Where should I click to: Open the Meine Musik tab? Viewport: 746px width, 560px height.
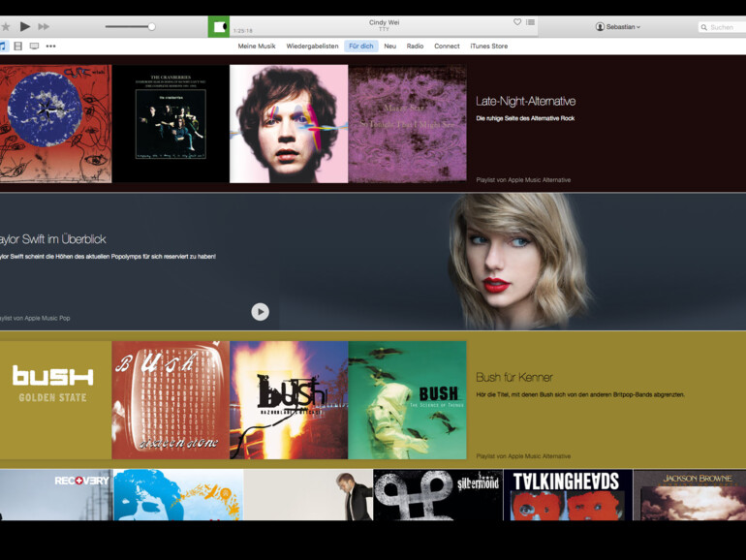click(257, 47)
